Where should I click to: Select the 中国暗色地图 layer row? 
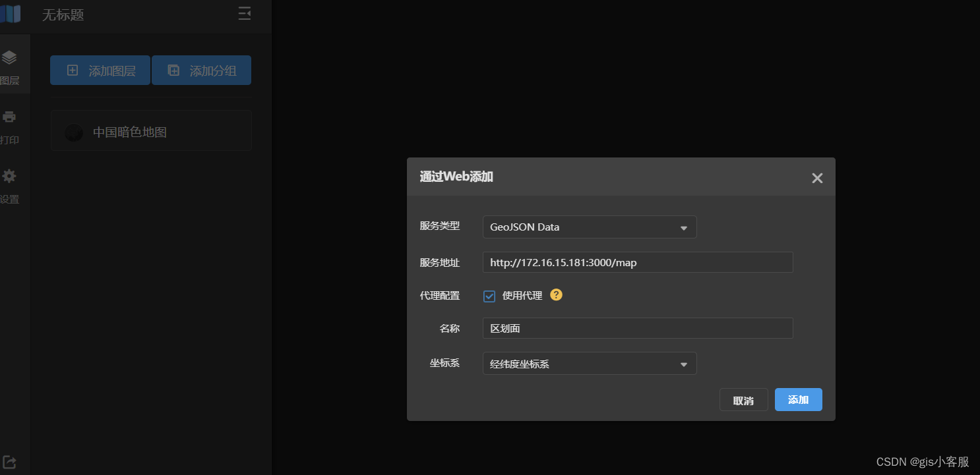151,130
